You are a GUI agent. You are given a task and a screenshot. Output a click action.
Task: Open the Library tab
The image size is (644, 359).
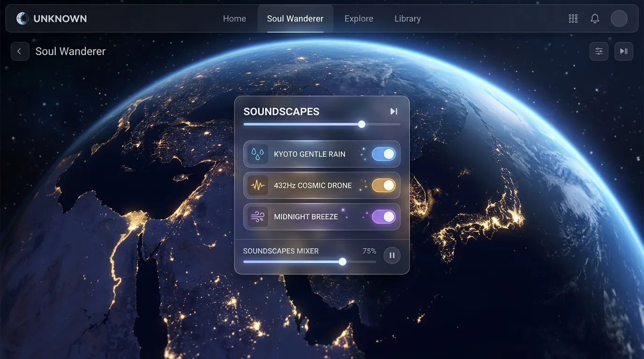408,19
